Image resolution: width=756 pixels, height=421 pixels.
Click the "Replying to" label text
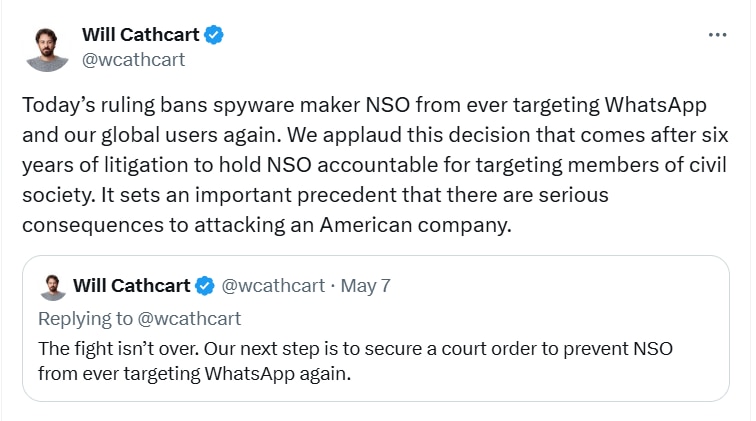(85, 318)
